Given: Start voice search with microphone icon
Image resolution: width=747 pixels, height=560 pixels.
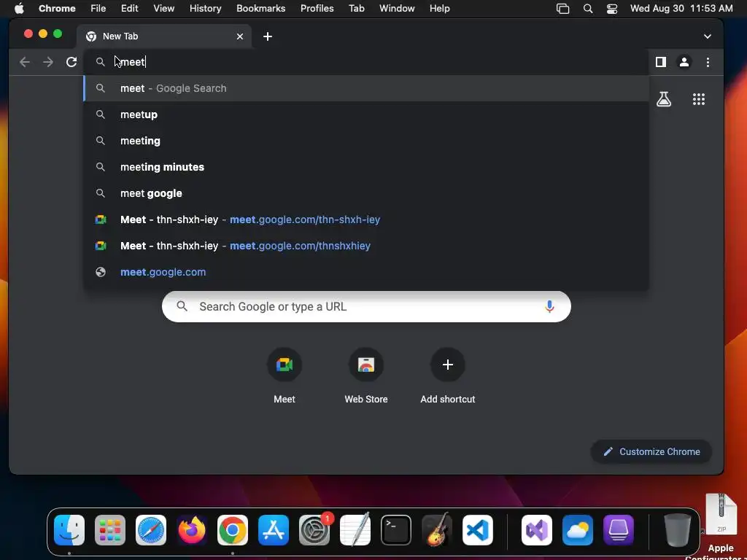Looking at the screenshot, I should 549,307.
